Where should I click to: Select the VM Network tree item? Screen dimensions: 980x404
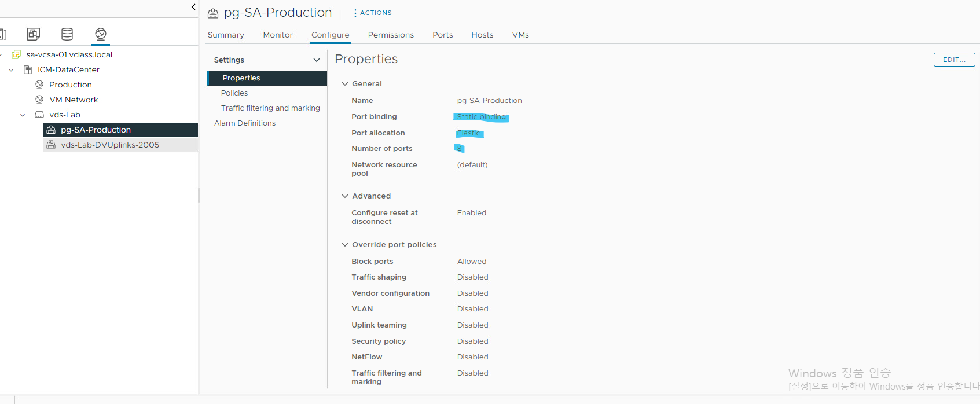(74, 100)
